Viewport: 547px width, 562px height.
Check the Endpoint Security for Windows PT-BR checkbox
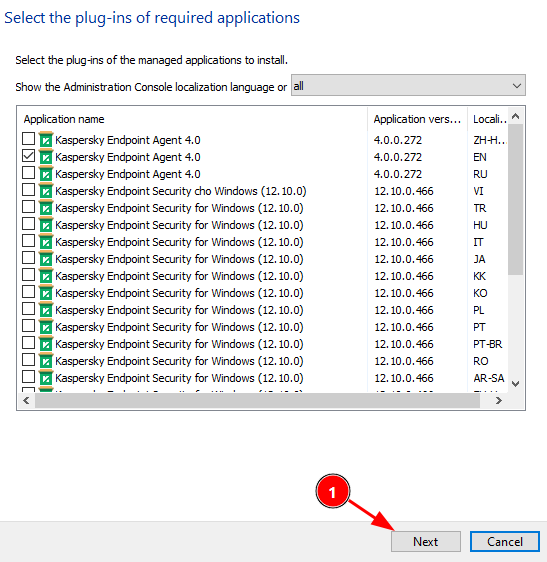point(28,343)
